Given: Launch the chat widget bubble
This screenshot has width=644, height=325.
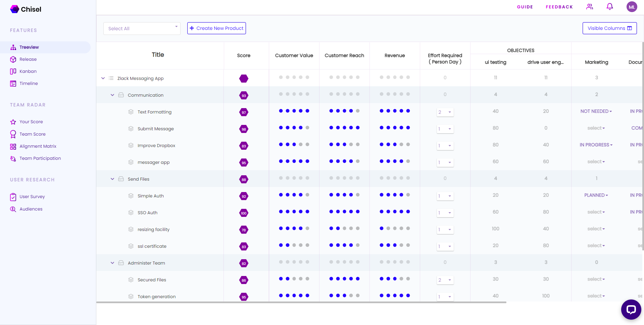Looking at the screenshot, I should tap(631, 309).
